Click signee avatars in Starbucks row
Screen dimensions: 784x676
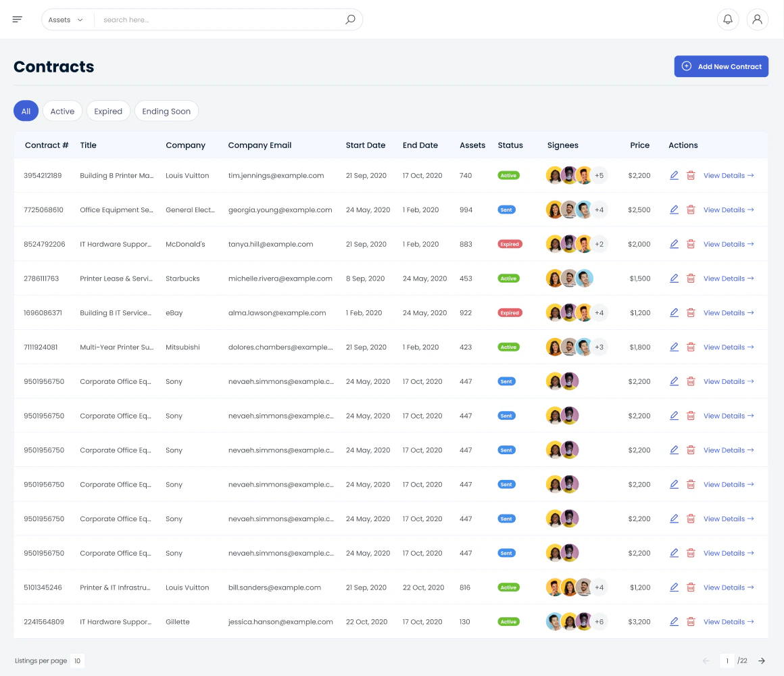pos(570,279)
